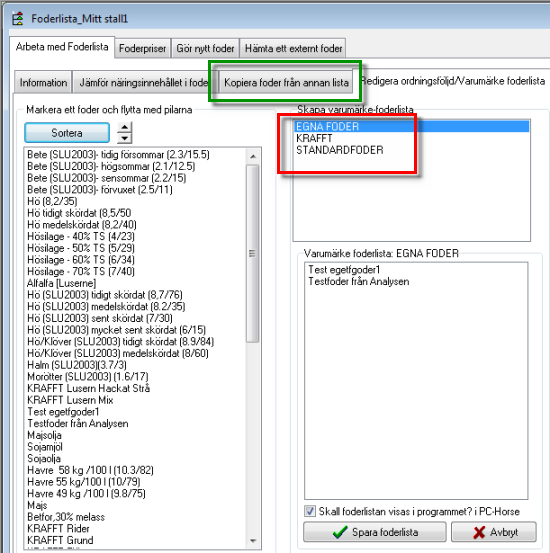Click the feed list scrollbar thumb
This screenshot has width=550, height=553.
tap(253, 254)
